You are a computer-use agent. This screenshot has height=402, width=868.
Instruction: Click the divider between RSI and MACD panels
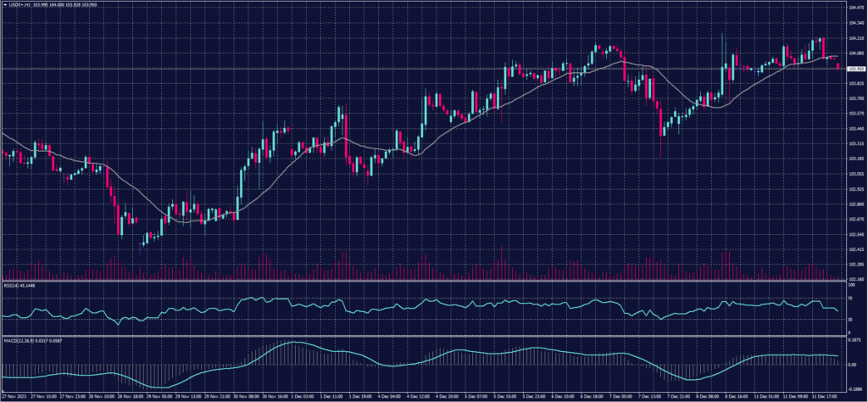coord(424,336)
